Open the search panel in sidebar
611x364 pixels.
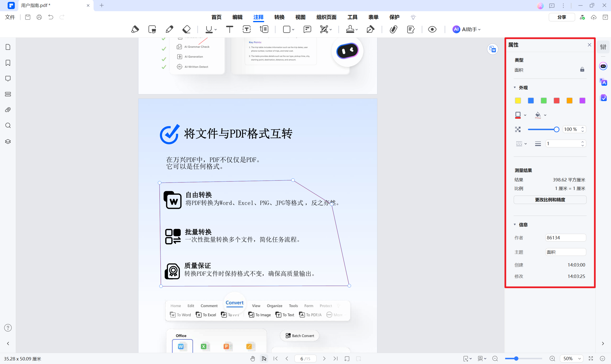[8, 125]
